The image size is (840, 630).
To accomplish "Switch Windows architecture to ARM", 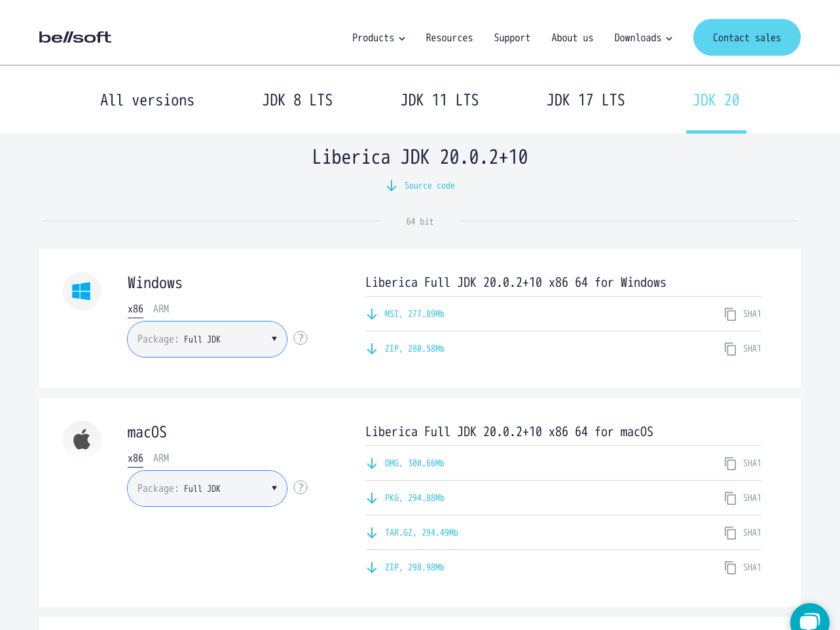I will tap(161, 309).
